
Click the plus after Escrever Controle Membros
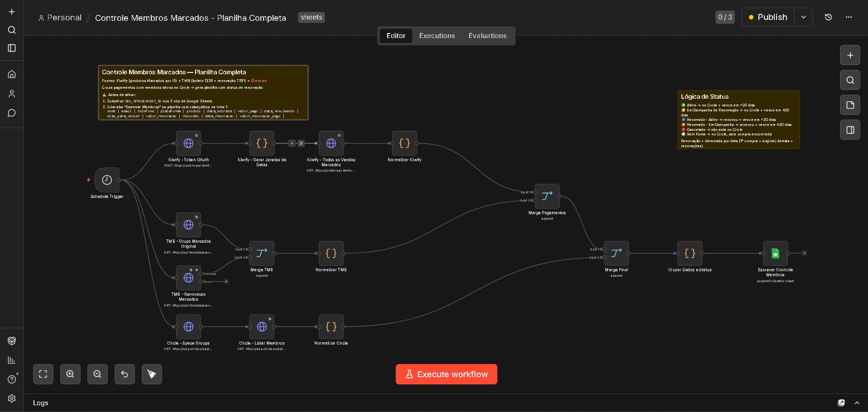[x=804, y=254]
